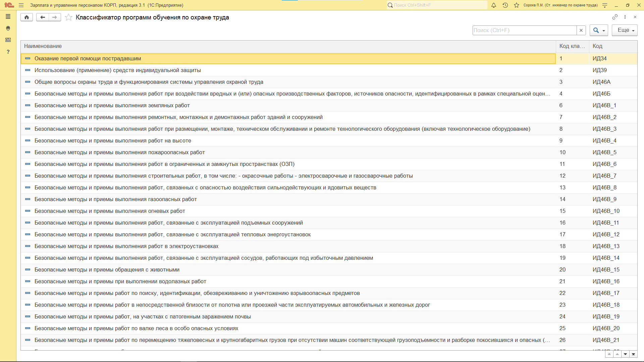Open the notifications bell icon
Viewport: 644px width, 362px height.
pyautogui.click(x=493, y=5)
